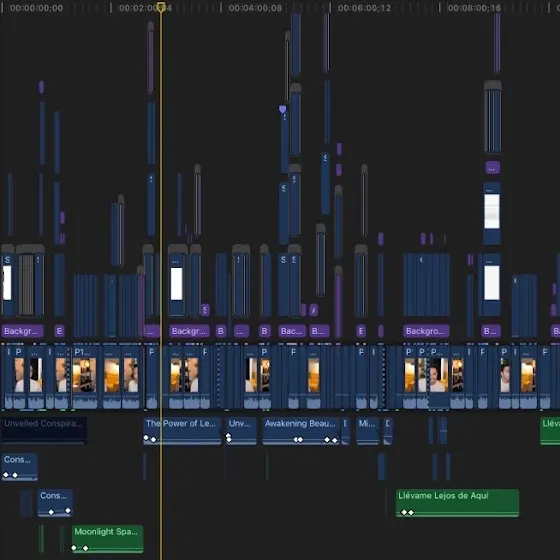Select the first Cons... audio clip
The image size is (560, 560).
pos(20,467)
